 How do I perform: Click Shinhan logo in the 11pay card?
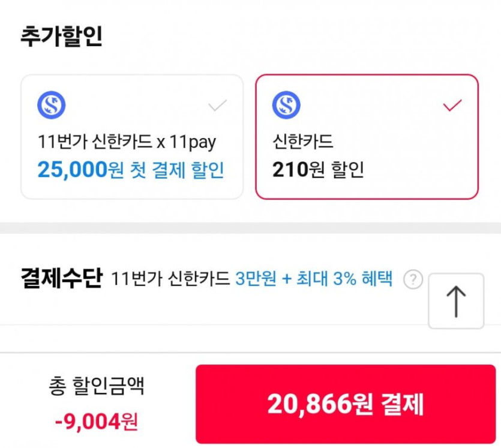tap(52, 106)
